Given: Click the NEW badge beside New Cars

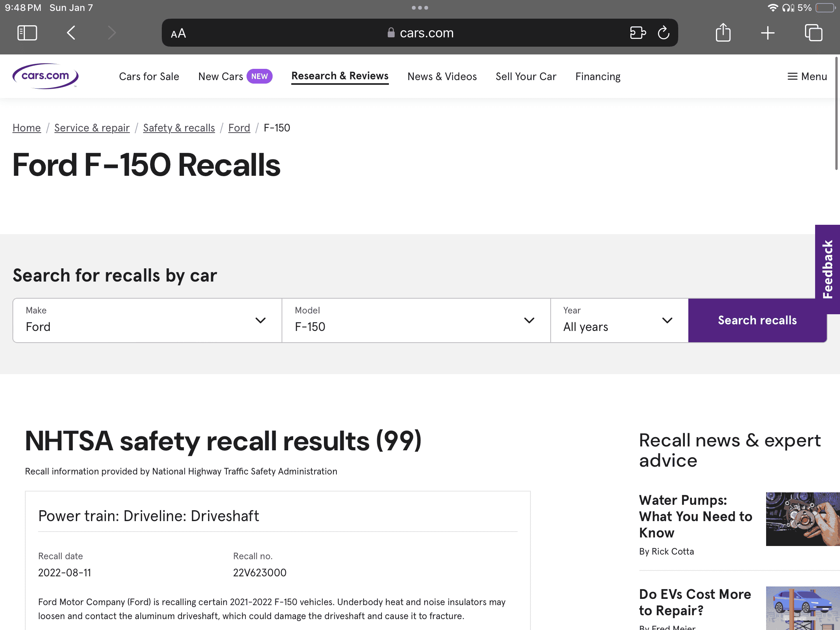Looking at the screenshot, I should (x=259, y=76).
